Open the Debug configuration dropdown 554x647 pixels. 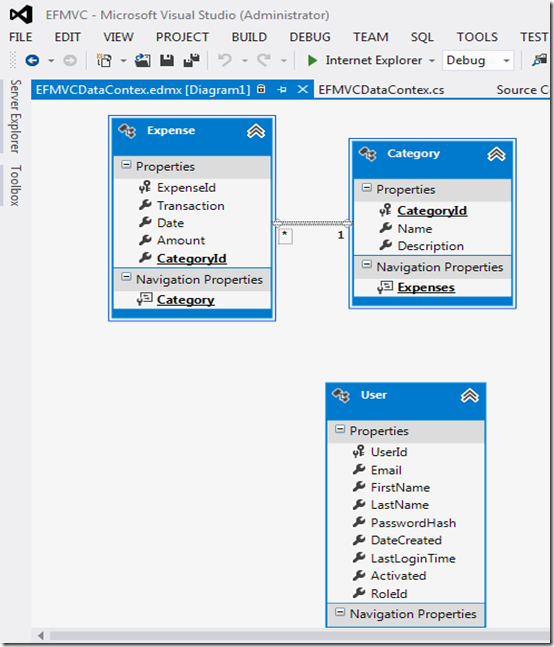tap(477, 61)
